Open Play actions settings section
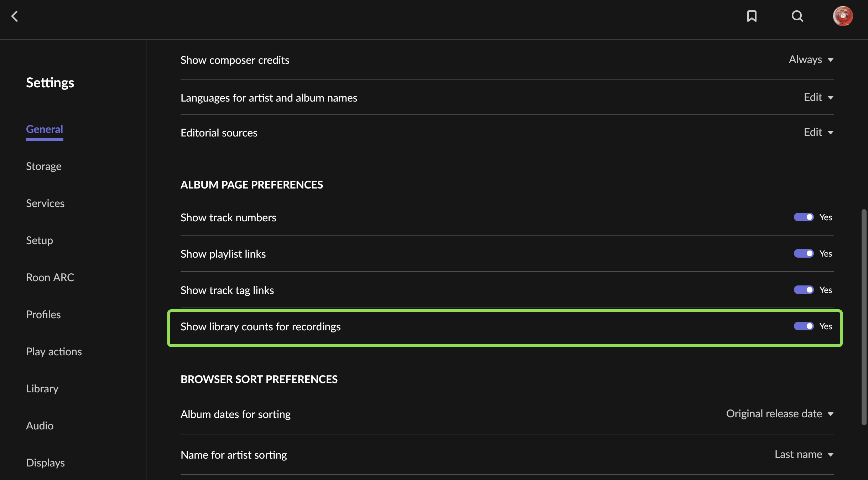Viewport: 868px width, 480px height. pyautogui.click(x=54, y=352)
